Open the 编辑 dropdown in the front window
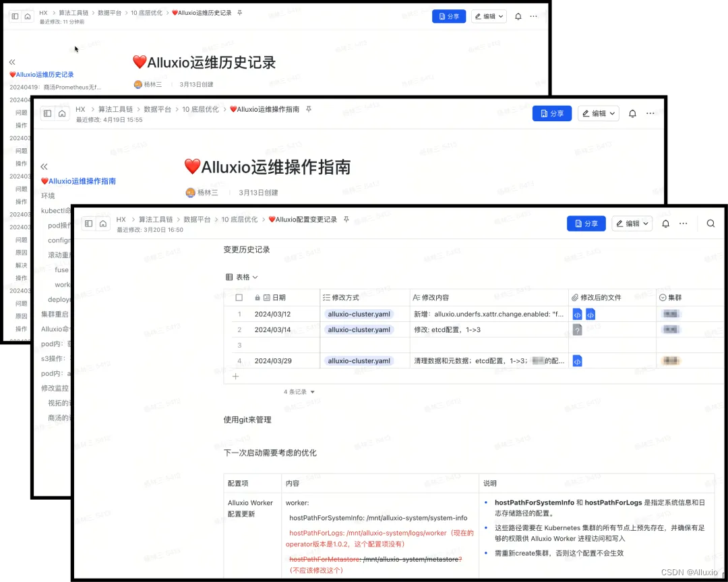 pos(632,224)
